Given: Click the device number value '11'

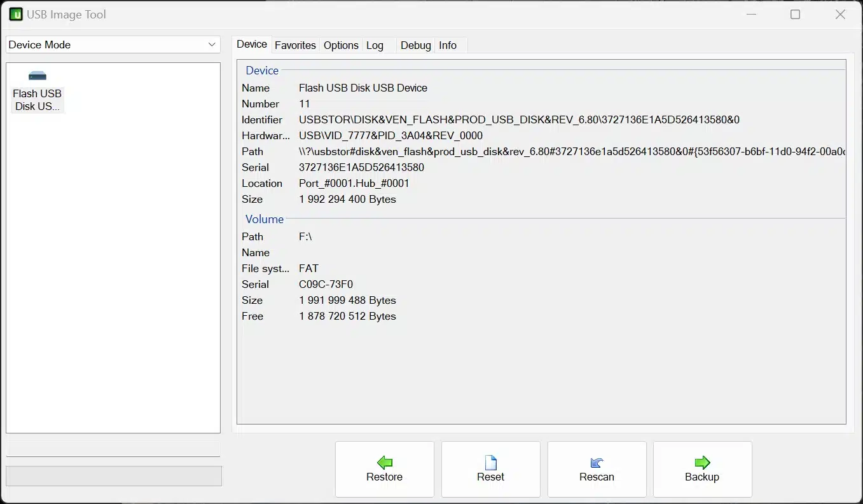Looking at the screenshot, I should [304, 104].
